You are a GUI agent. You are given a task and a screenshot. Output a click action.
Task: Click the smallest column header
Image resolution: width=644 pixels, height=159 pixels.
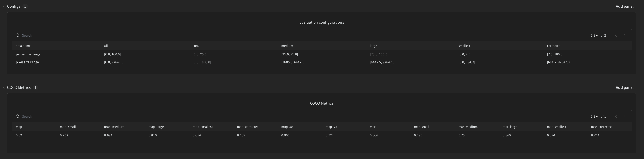point(464,46)
